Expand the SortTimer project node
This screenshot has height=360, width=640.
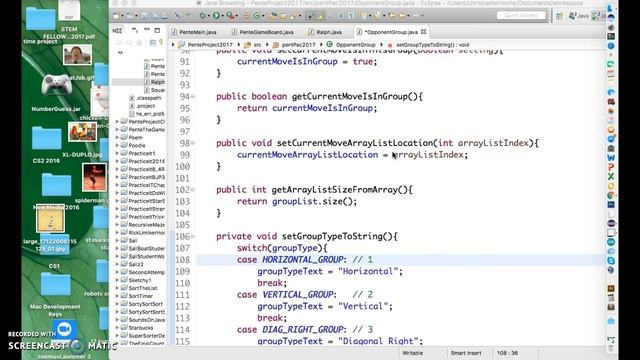(117, 296)
